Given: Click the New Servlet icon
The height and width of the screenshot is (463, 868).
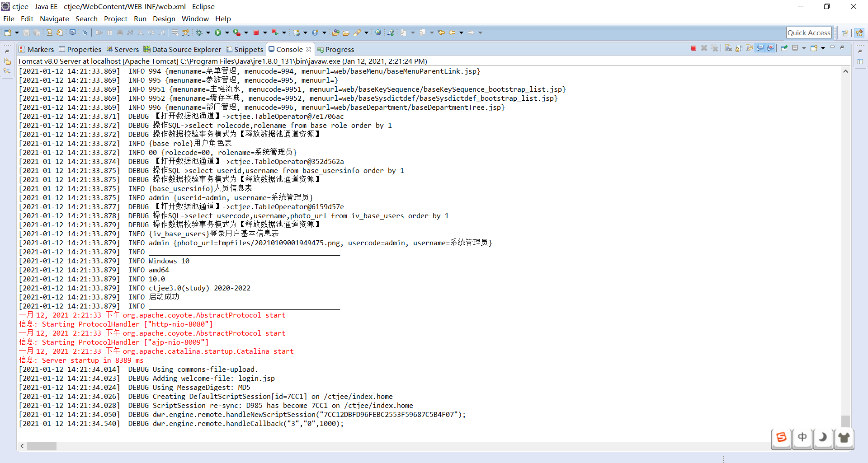Looking at the screenshot, I should (x=316, y=33).
